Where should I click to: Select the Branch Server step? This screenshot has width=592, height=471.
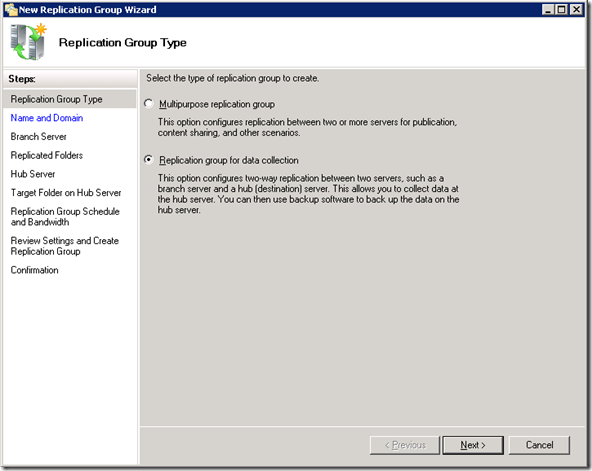[x=39, y=137]
